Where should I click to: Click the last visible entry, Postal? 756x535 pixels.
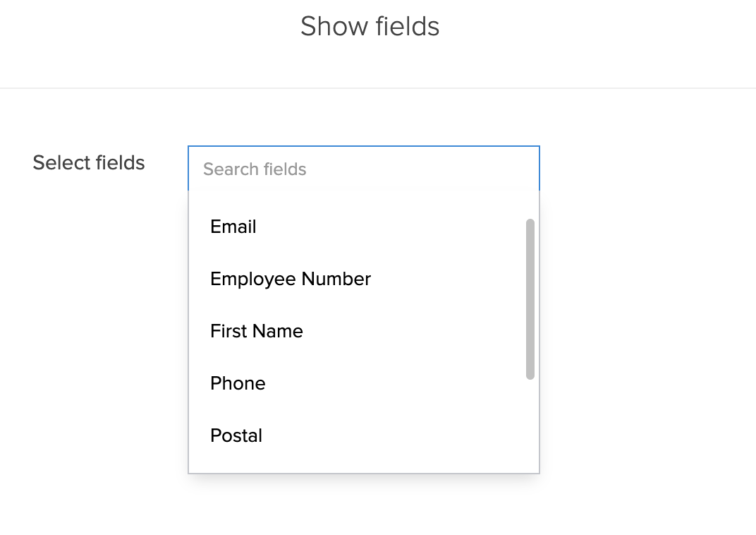(x=236, y=435)
